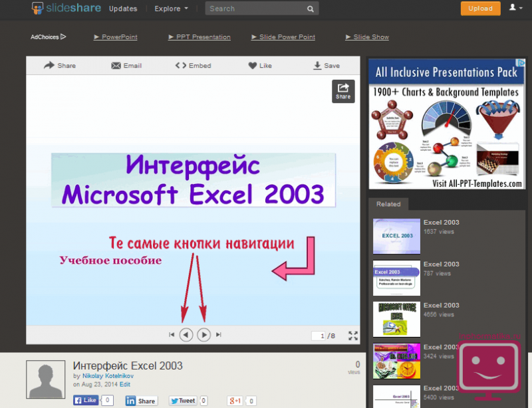Screen dimensions: 532x408
Task: Open the Embed code option
Action: coord(193,66)
